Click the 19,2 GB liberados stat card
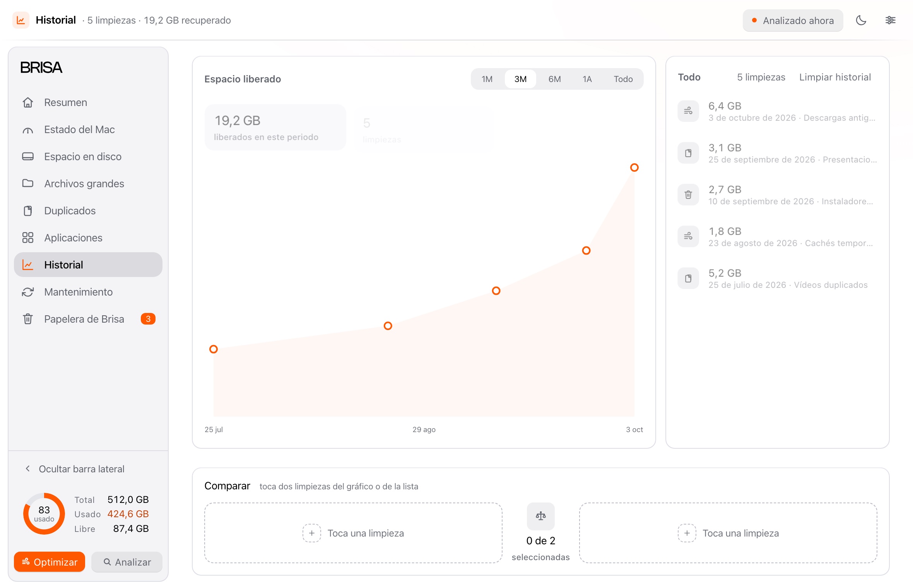The height and width of the screenshot is (588, 913). [275, 127]
